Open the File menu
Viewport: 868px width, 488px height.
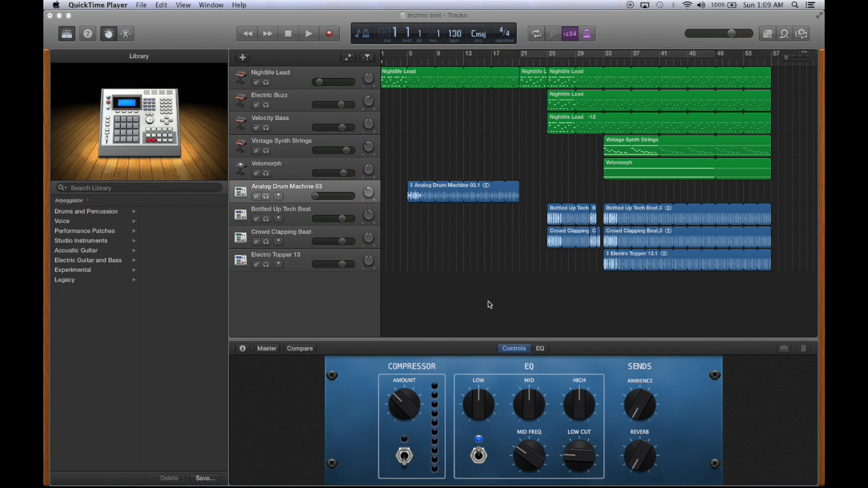[x=141, y=5]
